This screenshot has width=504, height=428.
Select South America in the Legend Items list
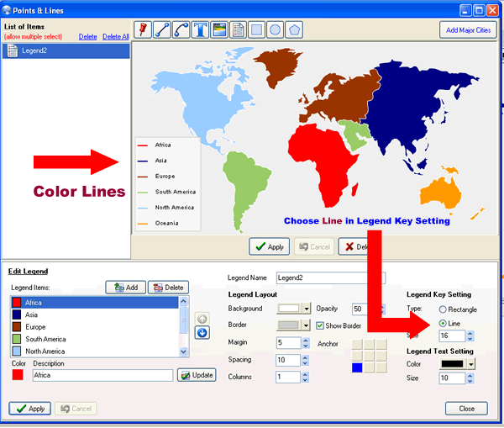pos(95,339)
